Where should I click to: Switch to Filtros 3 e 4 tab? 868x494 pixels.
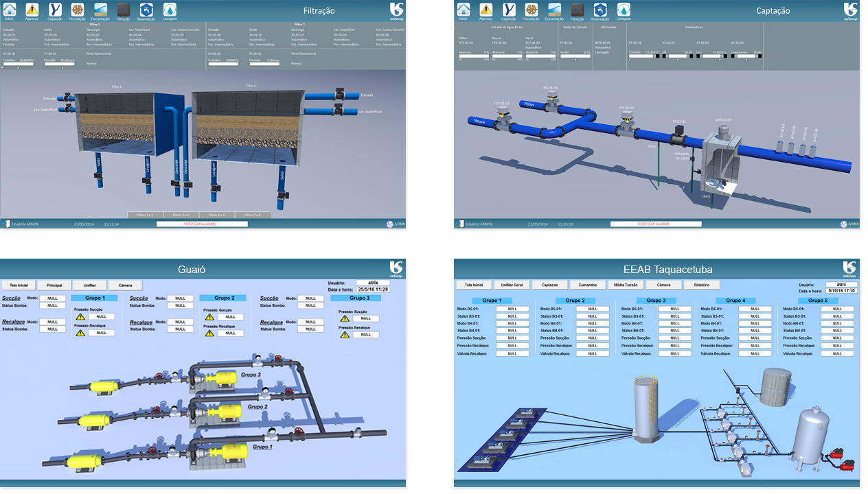click(181, 215)
